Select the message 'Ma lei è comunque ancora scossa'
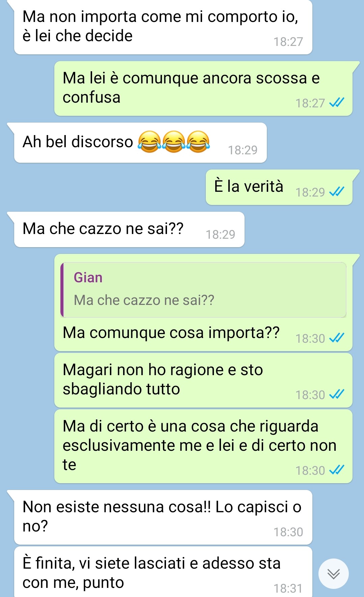Viewport: 364px width, 597px height. pos(203,88)
